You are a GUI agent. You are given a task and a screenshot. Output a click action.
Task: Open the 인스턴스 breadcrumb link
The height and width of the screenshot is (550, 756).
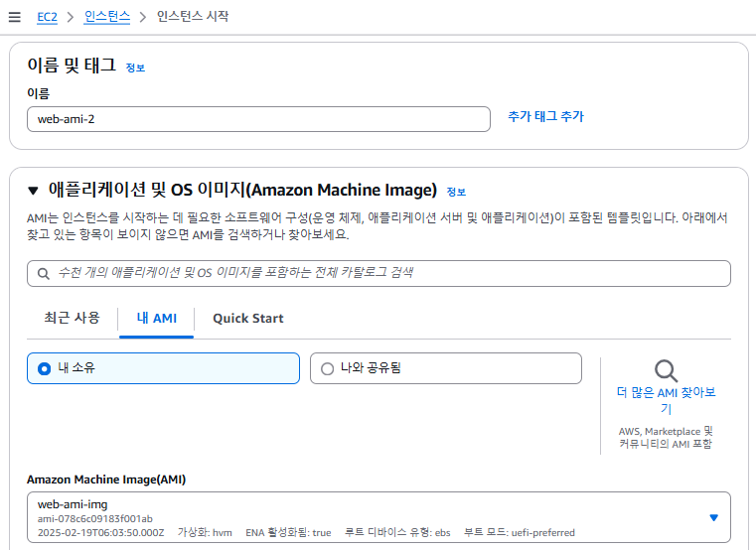pos(107,17)
